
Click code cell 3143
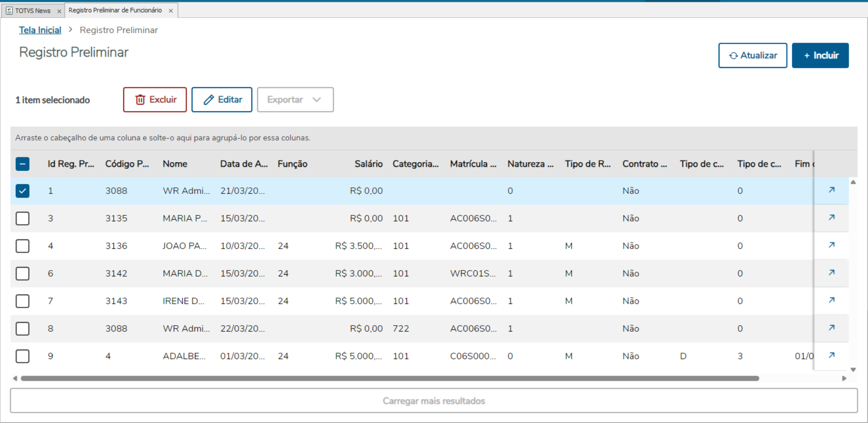pos(116,301)
